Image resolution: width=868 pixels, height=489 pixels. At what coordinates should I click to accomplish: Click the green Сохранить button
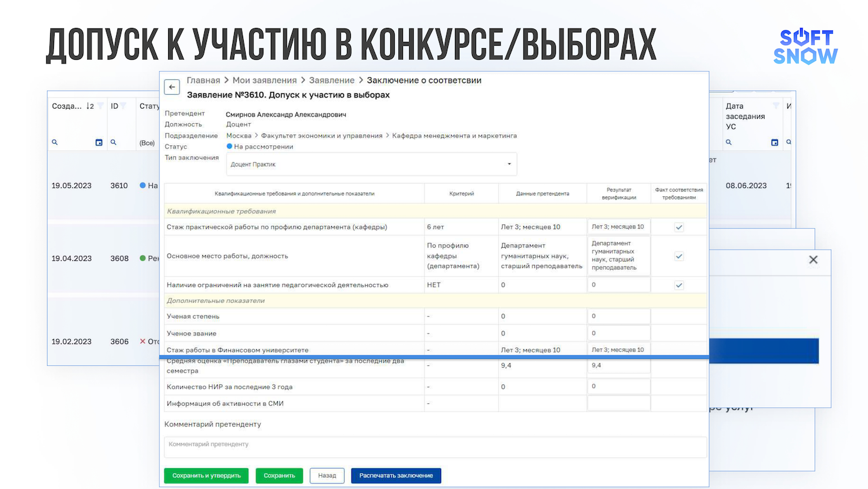click(279, 476)
